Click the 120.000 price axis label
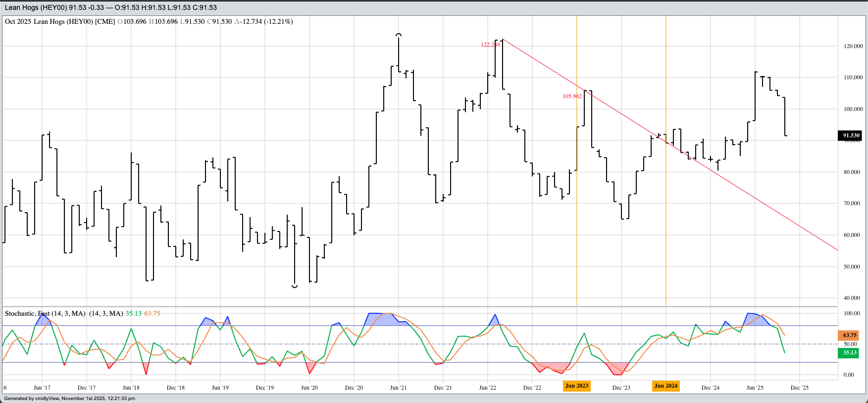This screenshot has height=403, width=868. (x=853, y=46)
